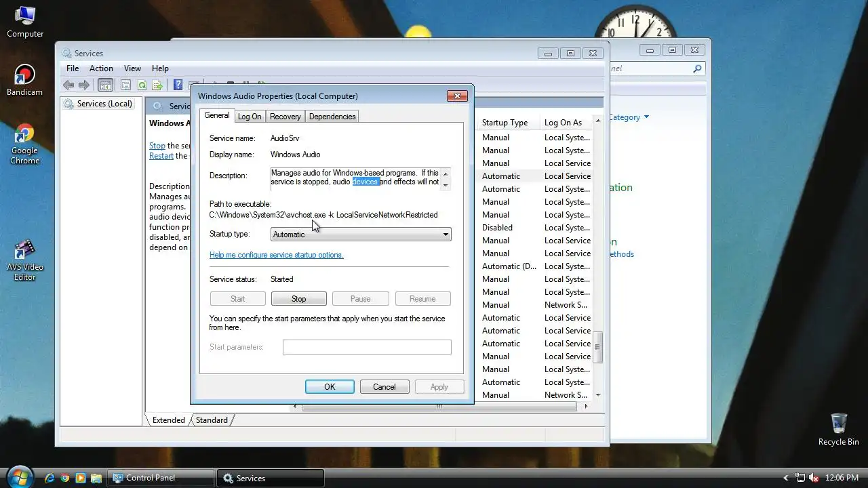The width and height of the screenshot is (868, 488).
Task: Click the service name AudioSrv text
Action: (285, 138)
